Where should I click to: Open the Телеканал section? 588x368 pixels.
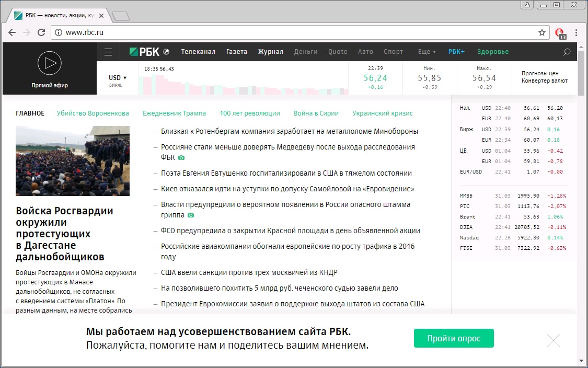pyautogui.click(x=198, y=52)
